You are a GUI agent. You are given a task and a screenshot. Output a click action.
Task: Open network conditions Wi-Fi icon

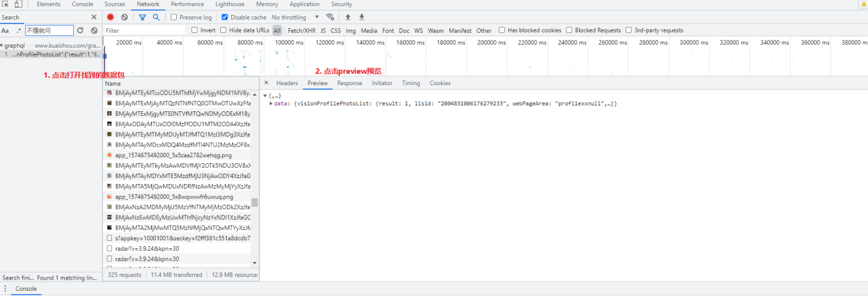click(x=330, y=17)
